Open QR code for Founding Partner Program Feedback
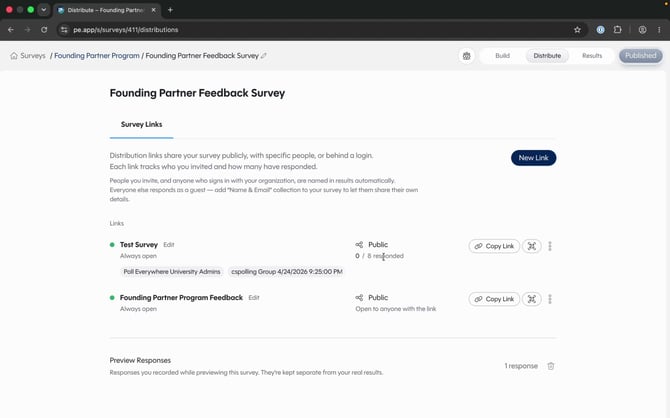The image size is (670, 418). click(x=532, y=299)
